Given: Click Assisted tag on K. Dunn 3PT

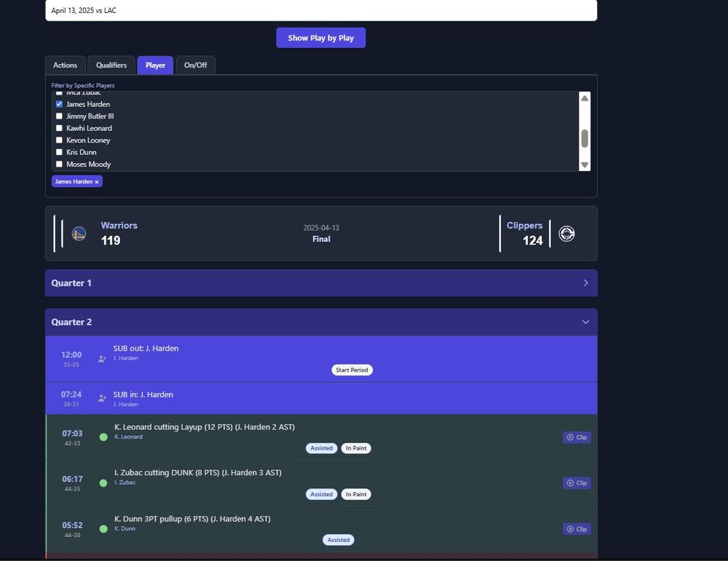Looking at the screenshot, I should pyautogui.click(x=339, y=540).
